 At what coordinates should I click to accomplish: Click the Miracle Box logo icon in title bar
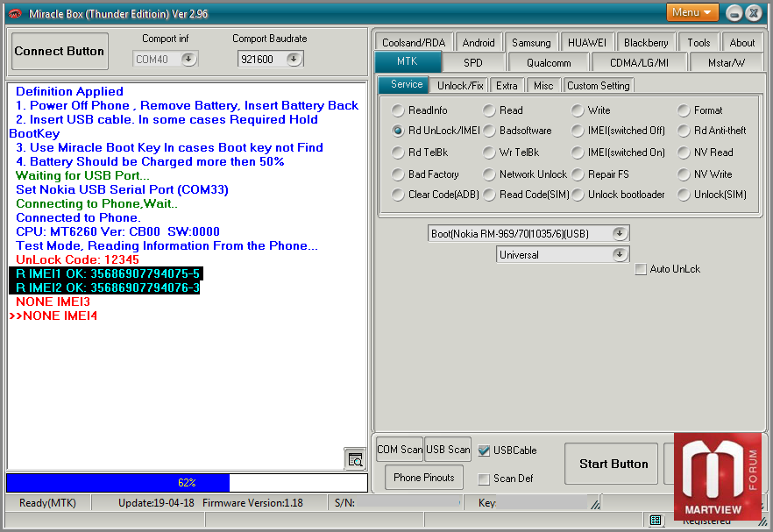[15, 13]
